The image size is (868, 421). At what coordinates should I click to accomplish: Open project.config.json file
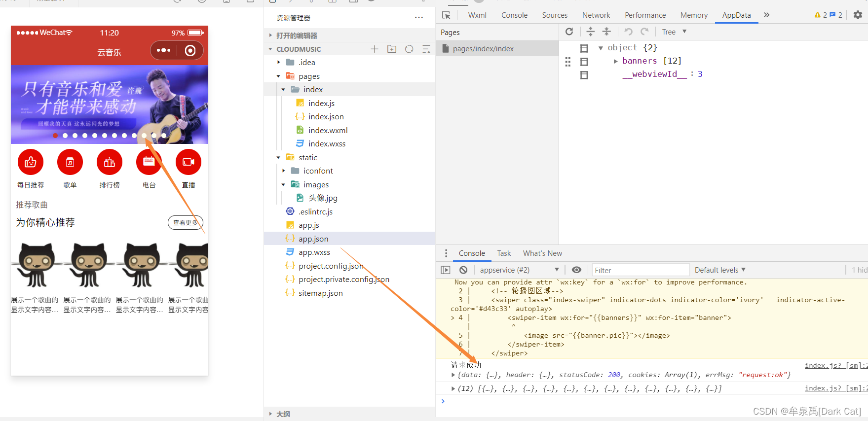[x=331, y=266]
